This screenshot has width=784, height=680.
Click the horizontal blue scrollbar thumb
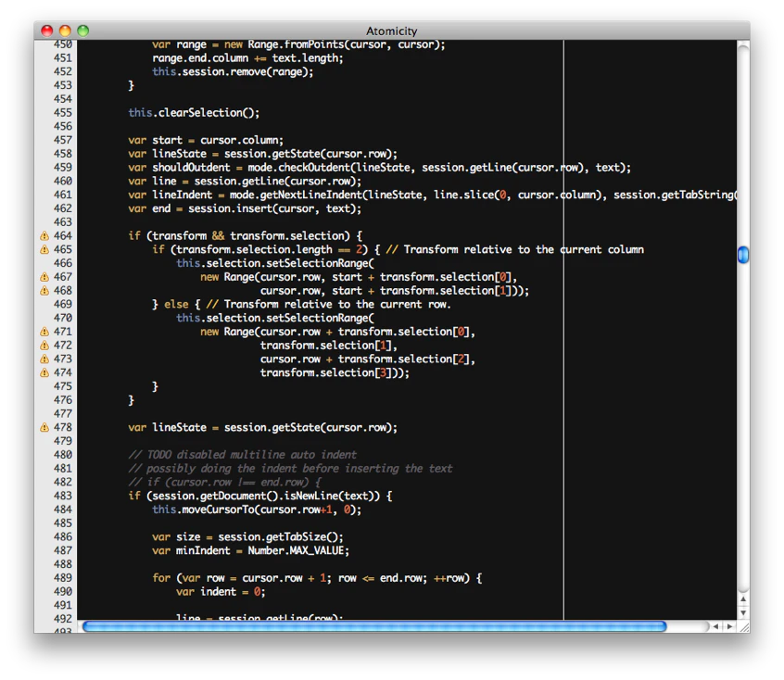(x=374, y=626)
